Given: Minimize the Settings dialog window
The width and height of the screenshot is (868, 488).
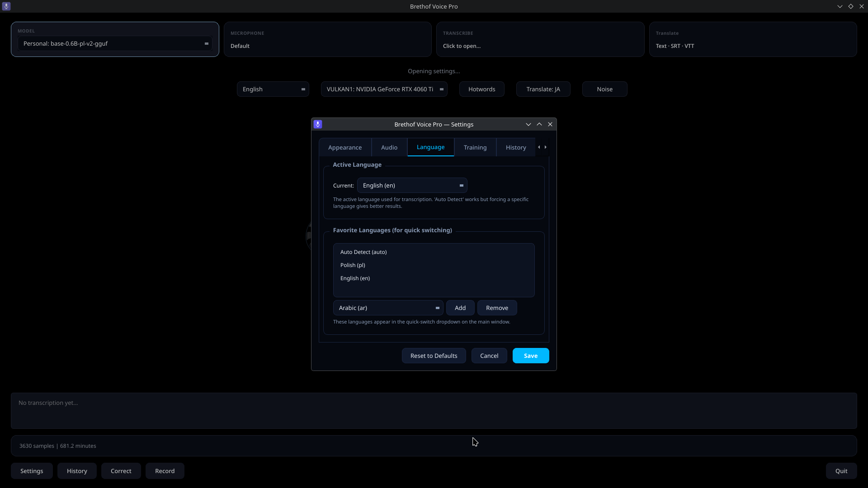Looking at the screenshot, I should (x=528, y=124).
